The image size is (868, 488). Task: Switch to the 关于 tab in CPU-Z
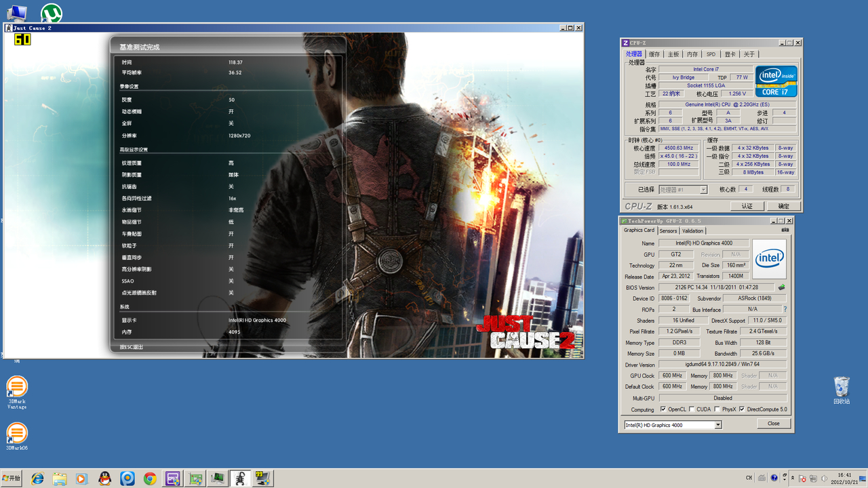click(x=749, y=54)
